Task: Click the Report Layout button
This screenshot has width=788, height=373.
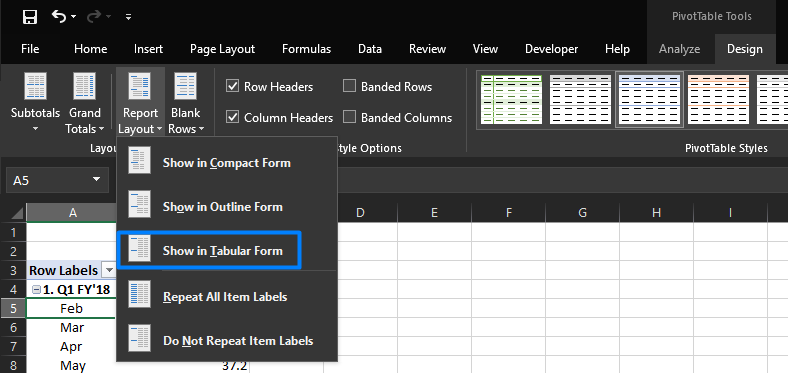Action: click(x=140, y=103)
